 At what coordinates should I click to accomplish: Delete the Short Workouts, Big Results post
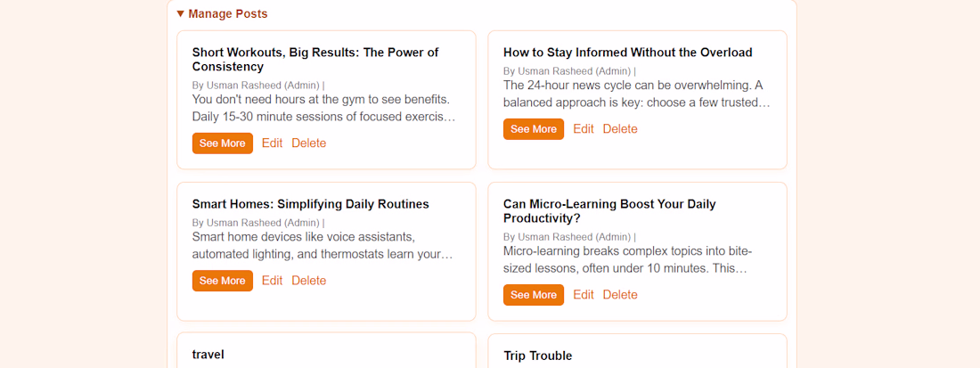pos(309,143)
